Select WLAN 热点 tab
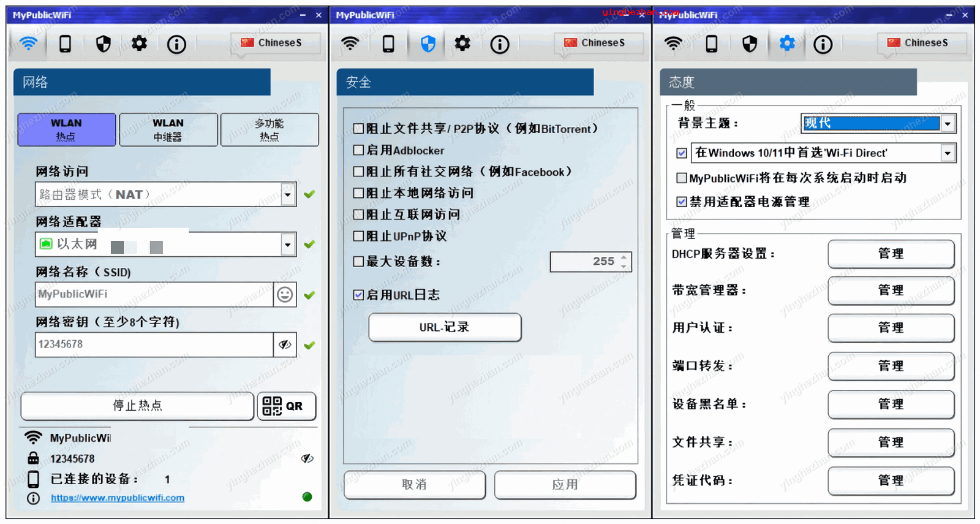 [x=67, y=130]
